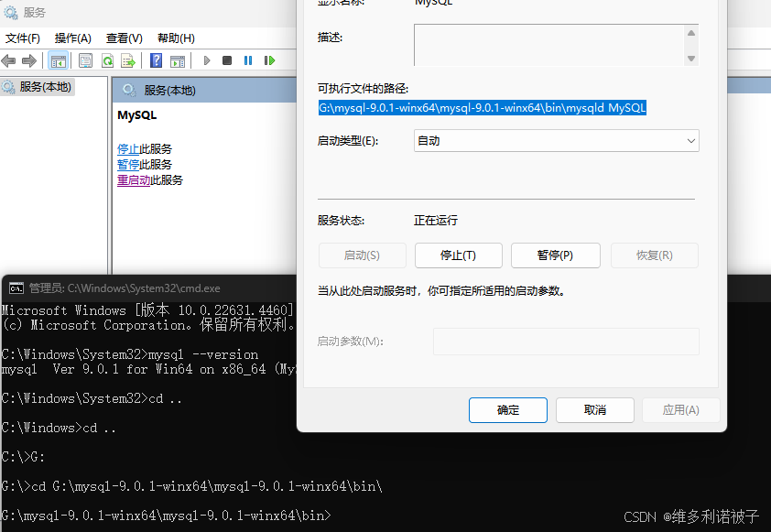771x532 pixels.
Task: Open the 启动类型 dropdown set to 自动
Action: 557,141
